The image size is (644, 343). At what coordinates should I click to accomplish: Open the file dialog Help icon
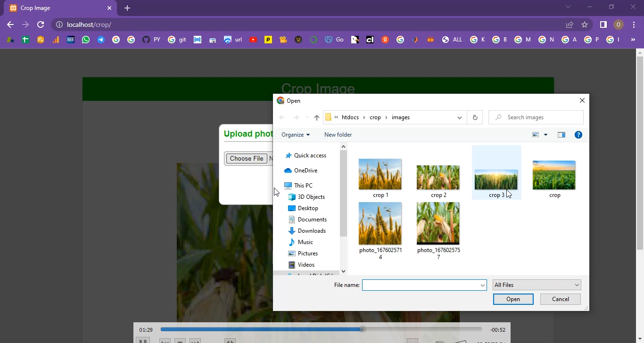[578, 135]
